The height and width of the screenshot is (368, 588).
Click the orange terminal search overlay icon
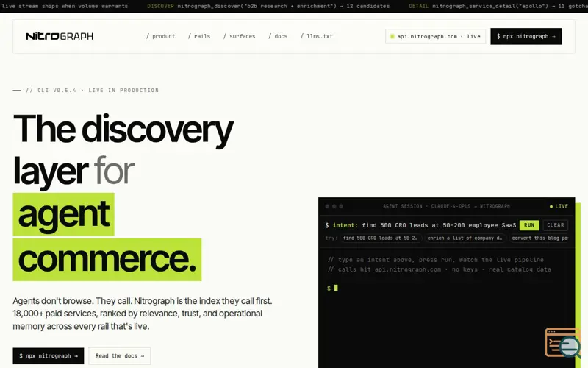click(x=563, y=342)
